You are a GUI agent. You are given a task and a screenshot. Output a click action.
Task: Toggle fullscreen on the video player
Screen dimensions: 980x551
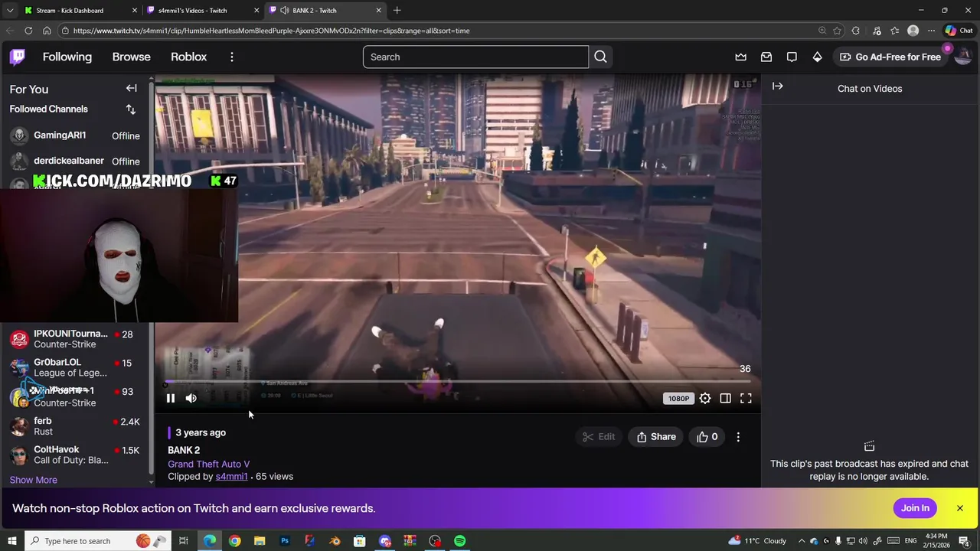(x=746, y=398)
